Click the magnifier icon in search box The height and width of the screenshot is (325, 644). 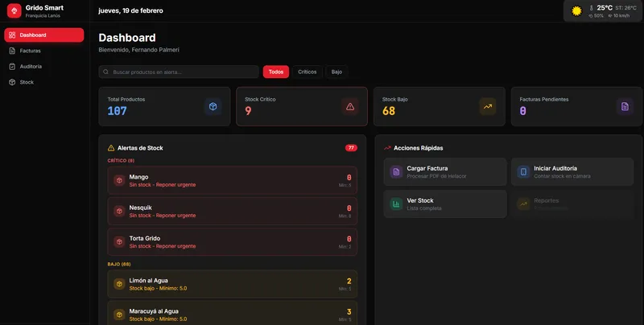coord(106,72)
